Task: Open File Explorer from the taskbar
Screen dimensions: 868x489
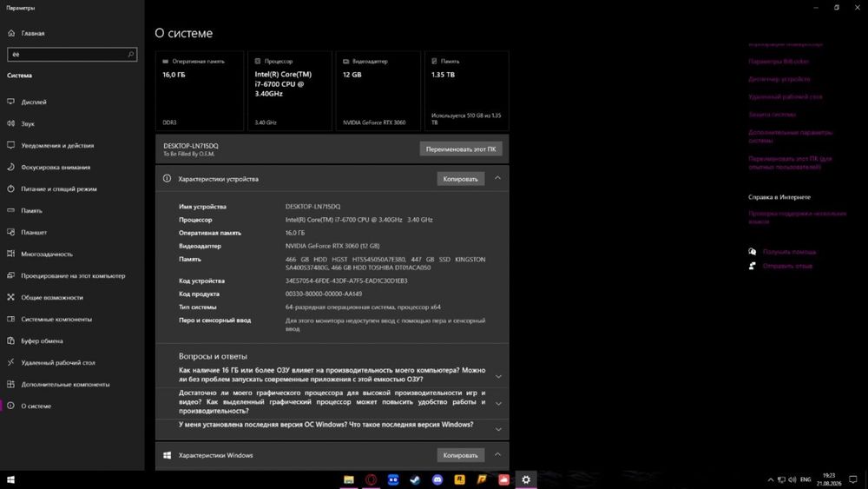Action: pos(349,479)
